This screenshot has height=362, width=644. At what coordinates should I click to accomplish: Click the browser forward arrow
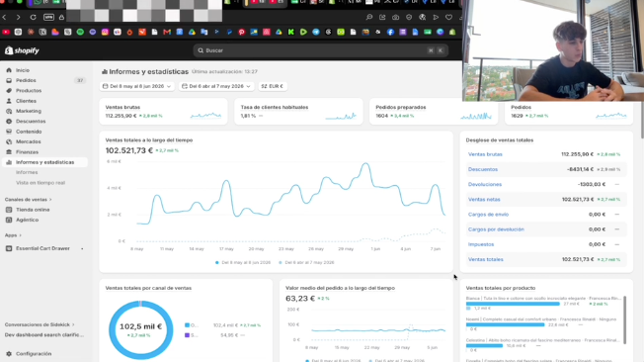18,17
